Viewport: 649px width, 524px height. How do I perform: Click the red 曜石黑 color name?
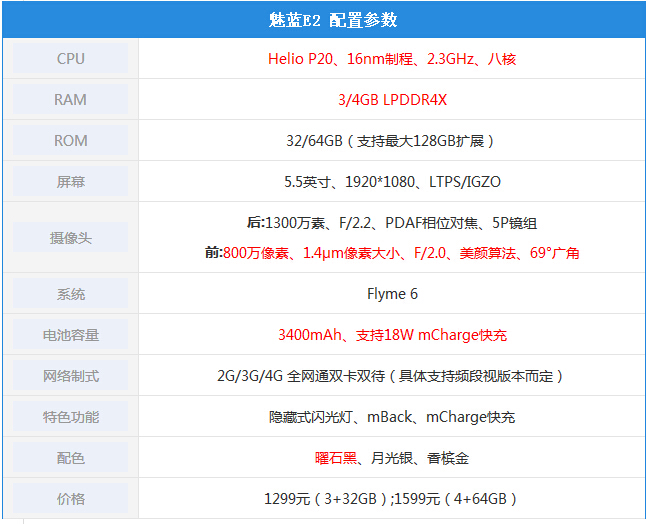coord(336,458)
